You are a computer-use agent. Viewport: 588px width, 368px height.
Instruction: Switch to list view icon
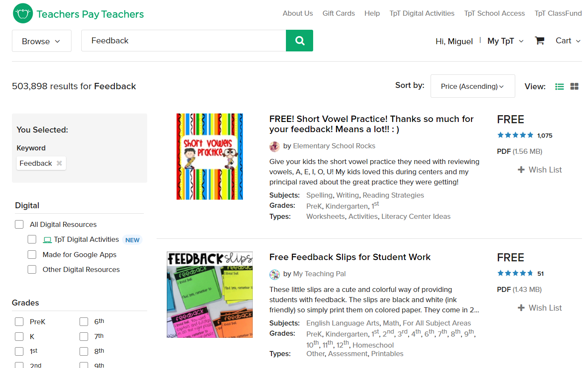[x=559, y=86]
